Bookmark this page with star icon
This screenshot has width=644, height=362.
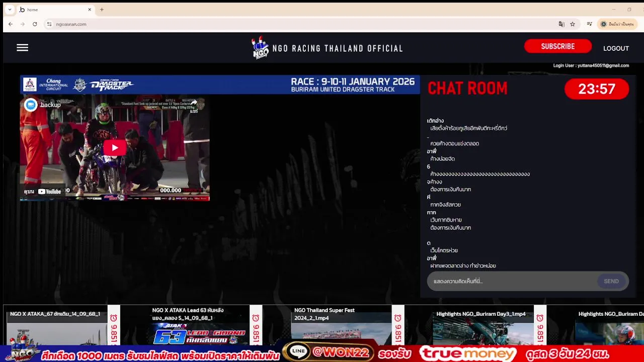[573, 24]
